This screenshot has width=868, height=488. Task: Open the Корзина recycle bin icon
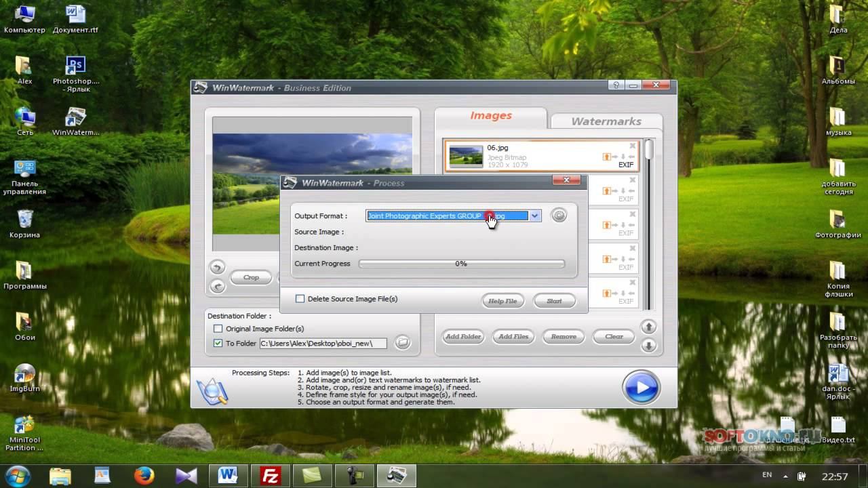pos(24,224)
